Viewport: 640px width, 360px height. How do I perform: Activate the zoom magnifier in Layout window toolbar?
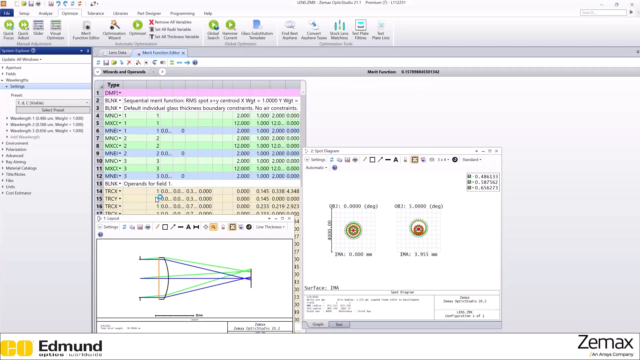(213, 227)
